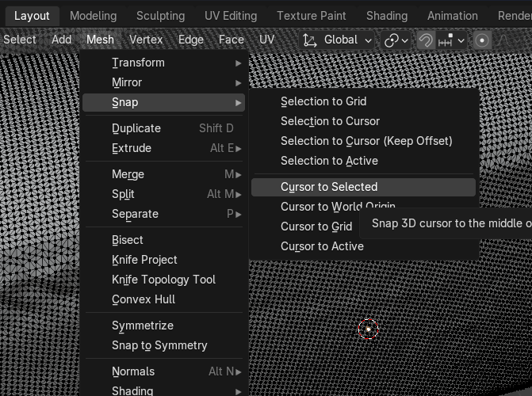
Task: Open the Edge menu
Action: (190, 40)
